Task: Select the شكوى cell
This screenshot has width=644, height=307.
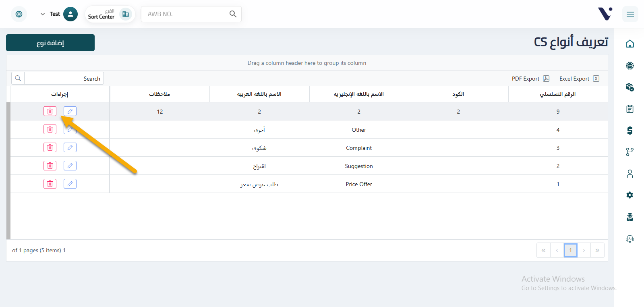Action: click(x=259, y=148)
